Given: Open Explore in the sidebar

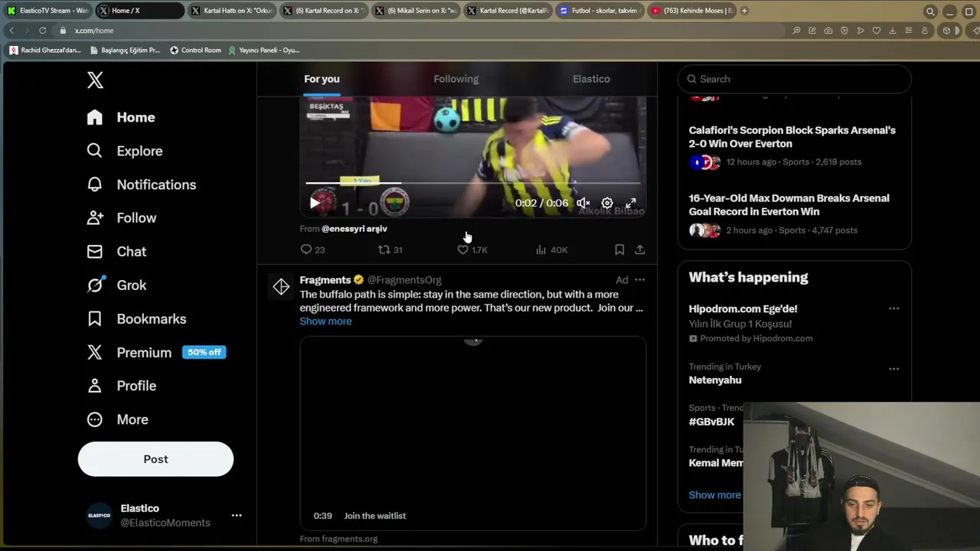Looking at the screenshot, I should pos(124,151).
